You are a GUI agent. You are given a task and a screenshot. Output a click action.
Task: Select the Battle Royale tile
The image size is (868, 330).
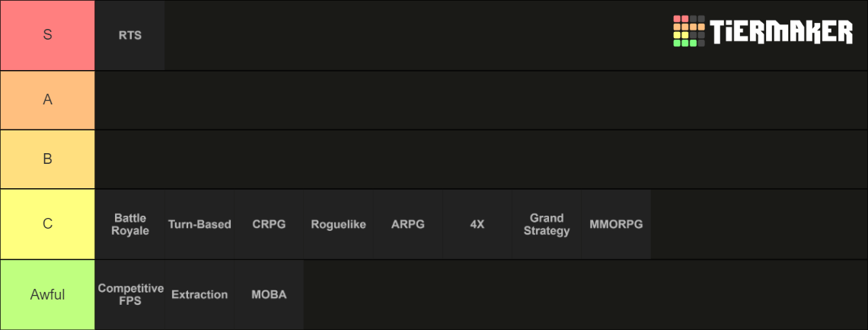(x=130, y=224)
